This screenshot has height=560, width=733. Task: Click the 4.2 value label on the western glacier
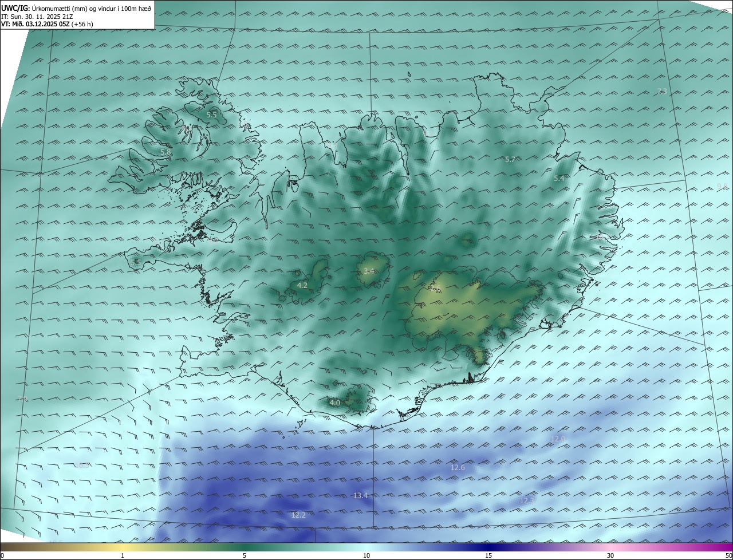coord(302,285)
